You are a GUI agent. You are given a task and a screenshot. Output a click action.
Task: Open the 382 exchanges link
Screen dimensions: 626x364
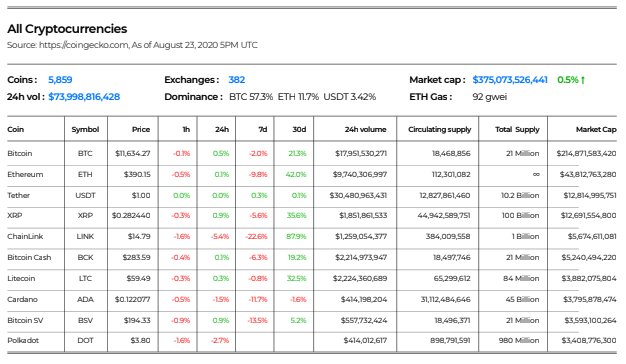tap(237, 80)
